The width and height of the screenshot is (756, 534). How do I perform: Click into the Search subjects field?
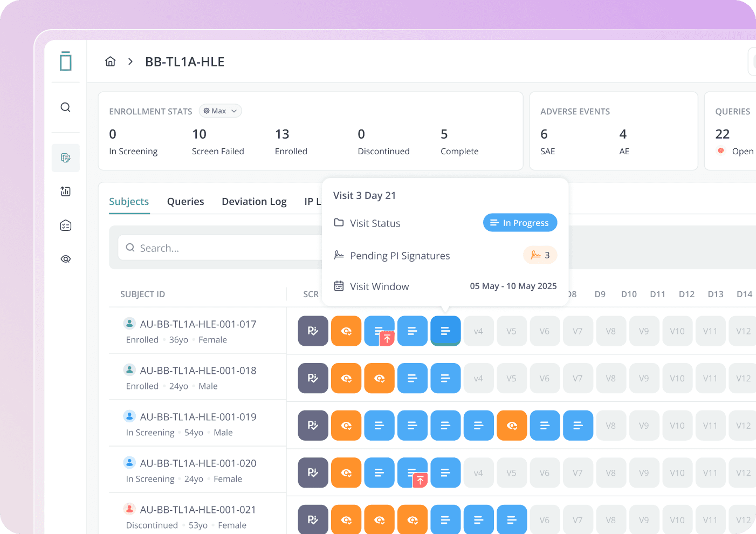coord(220,248)
